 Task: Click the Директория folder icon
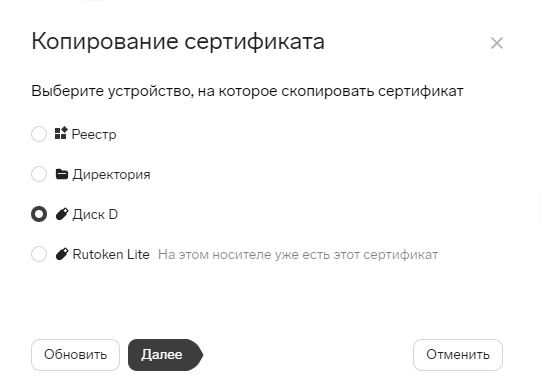tap(62, 174)
